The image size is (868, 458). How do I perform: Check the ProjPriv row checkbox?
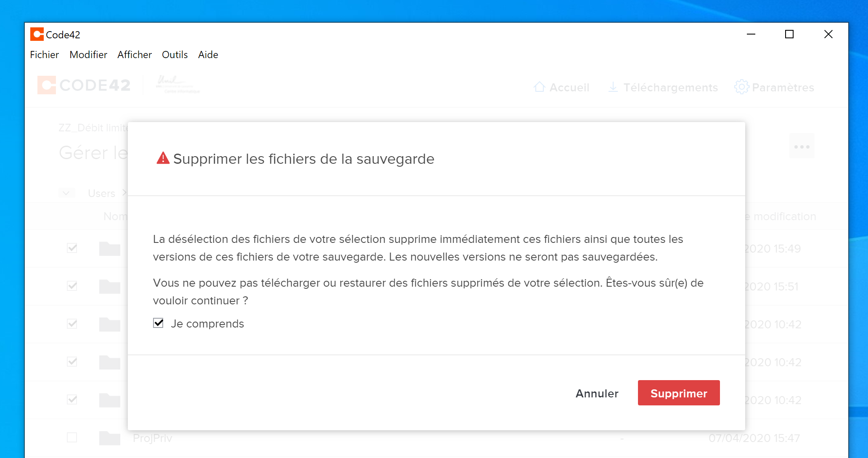coord(72,438)
